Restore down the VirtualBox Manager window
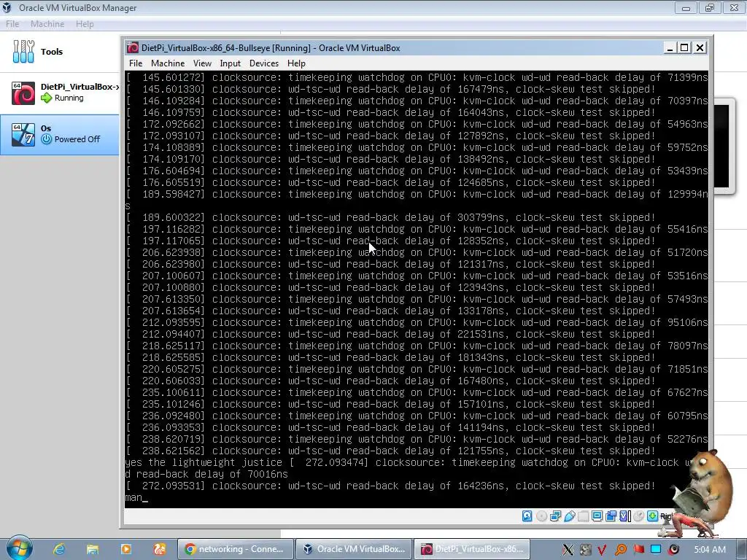 [x=710, y=7]
